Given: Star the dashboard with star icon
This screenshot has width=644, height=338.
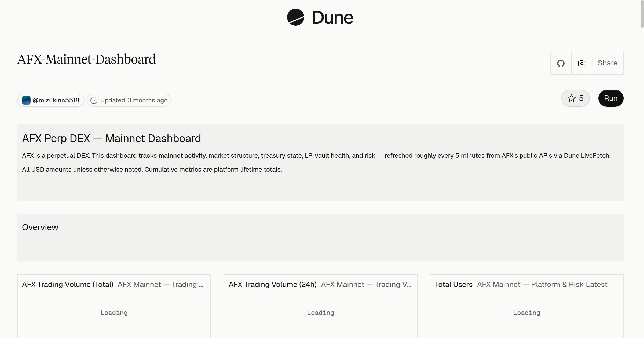Looking at the screenshot, I should click(x=571, y=98).
